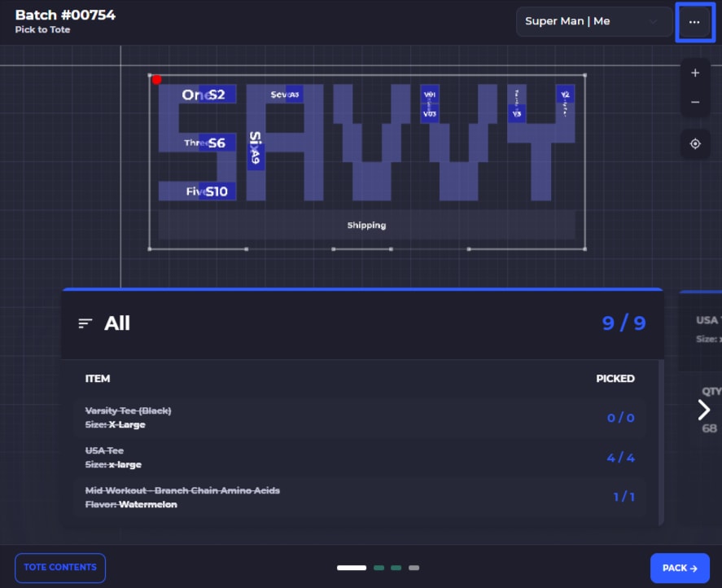Click the ITEM column header

98,379
